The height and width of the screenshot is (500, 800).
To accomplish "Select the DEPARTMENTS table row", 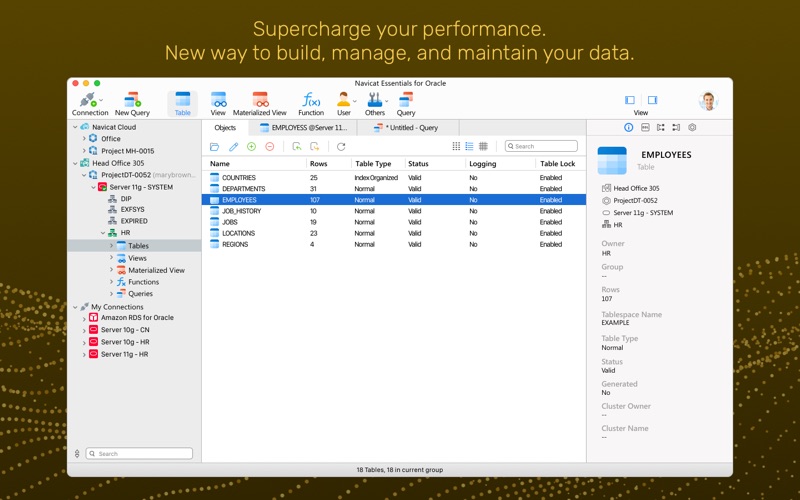I will [x=394, y=189].
